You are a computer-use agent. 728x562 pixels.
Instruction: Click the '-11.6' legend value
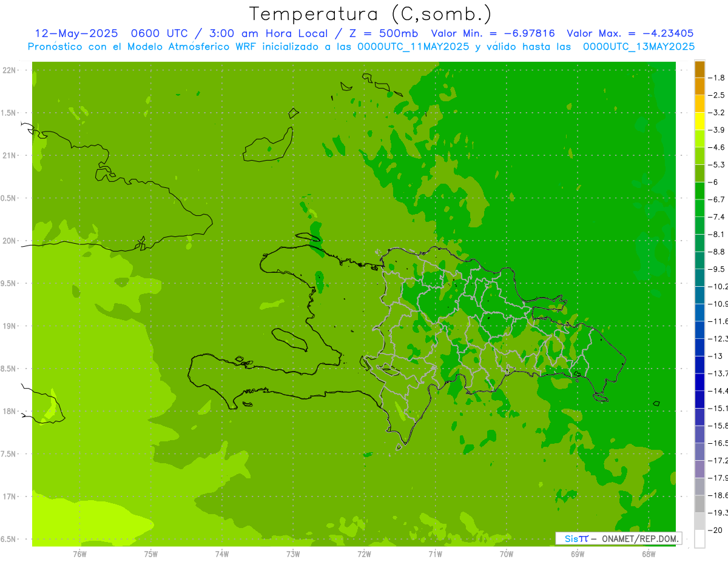(718, 321)
